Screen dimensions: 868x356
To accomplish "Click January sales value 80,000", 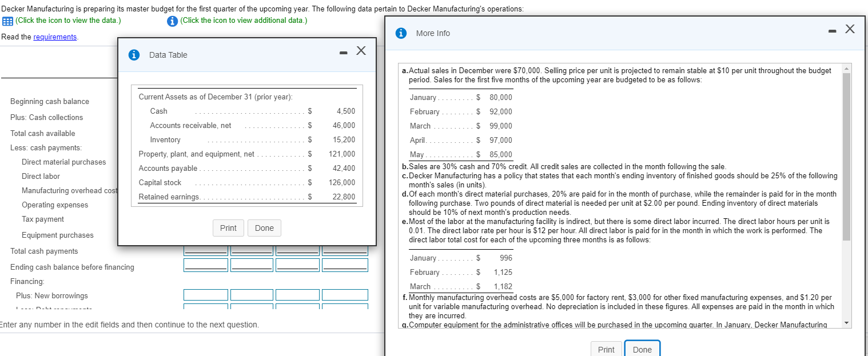I will click(501, 98).
